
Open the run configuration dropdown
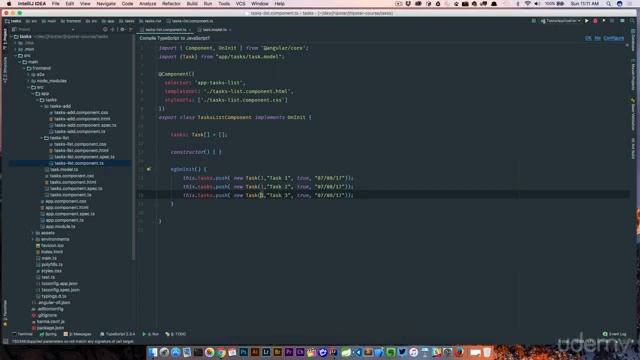click(560, 21)
